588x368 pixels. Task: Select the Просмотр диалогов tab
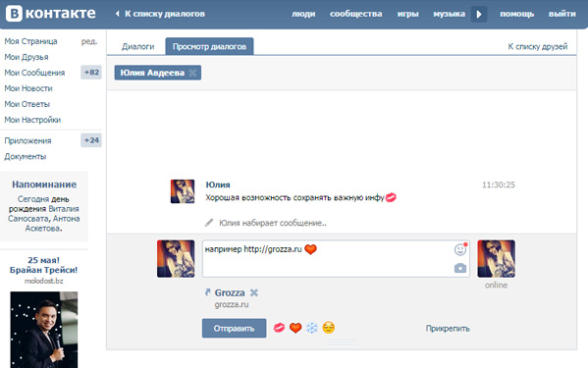point(209,46)
